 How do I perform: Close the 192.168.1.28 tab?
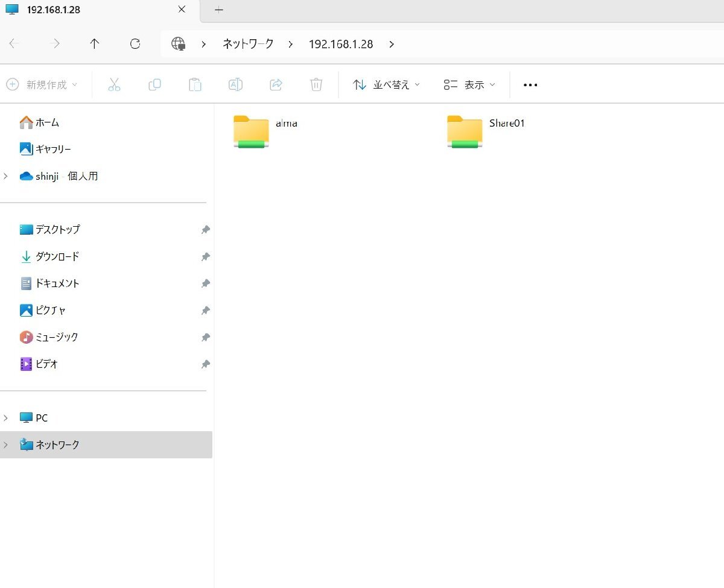(182, 10)
